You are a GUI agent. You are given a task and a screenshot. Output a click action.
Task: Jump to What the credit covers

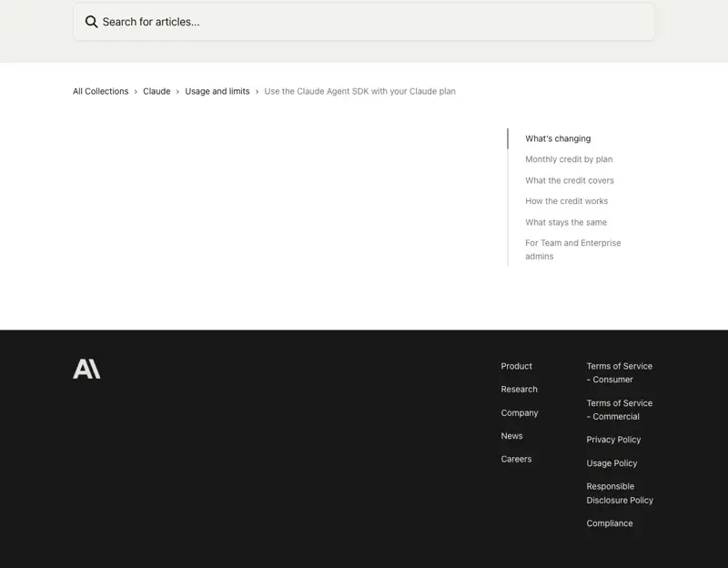tap(570, 180)
